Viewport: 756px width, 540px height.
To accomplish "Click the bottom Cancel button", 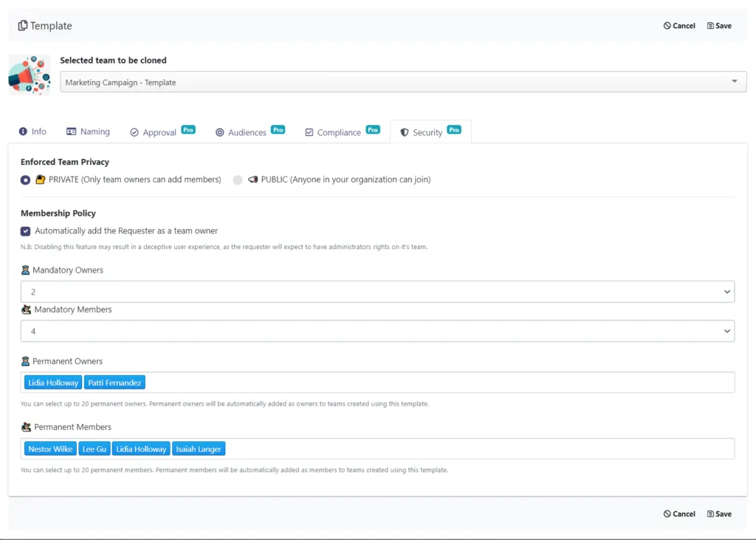I will pos(679,514).
